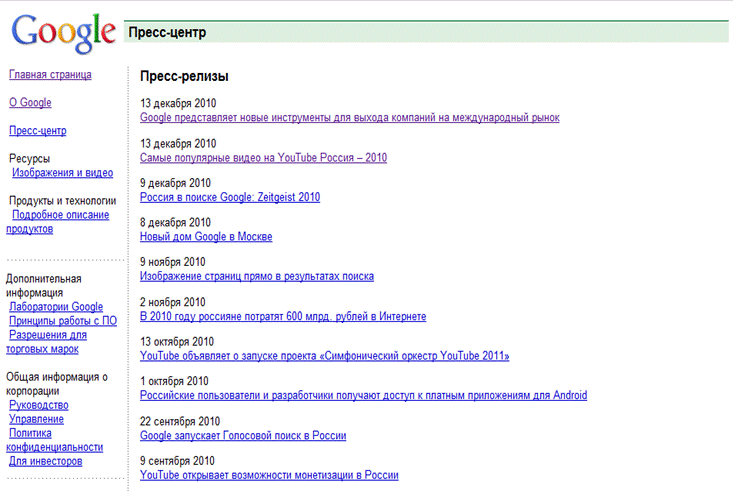The image size is (733, 491).
Task: Click the date 13 октября 2010
Action: [x=177, y=342]
